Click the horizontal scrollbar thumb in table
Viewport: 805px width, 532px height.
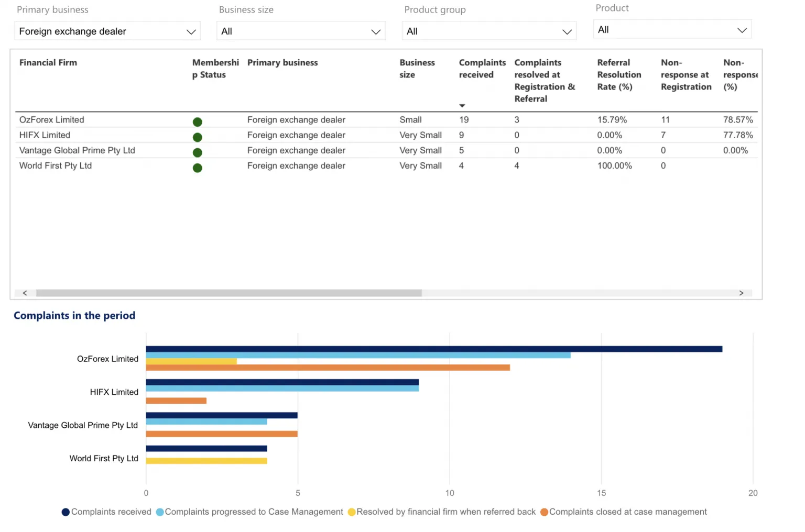pyautogui.click(x=229, y=293)
